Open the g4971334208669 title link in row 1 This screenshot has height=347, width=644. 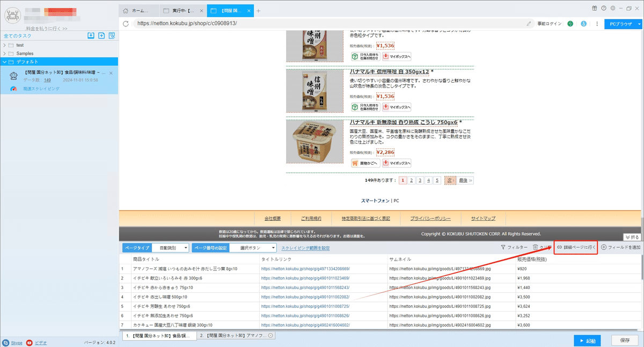(305, 269)
